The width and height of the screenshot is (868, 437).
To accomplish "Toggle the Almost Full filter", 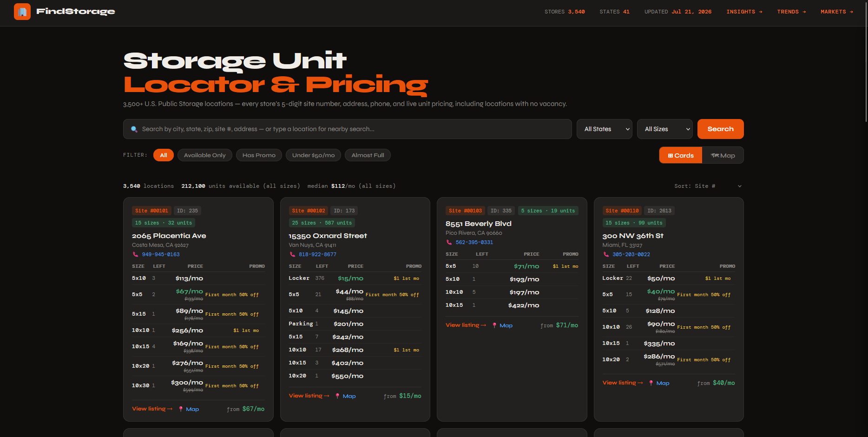I will [x=368, y=155].
